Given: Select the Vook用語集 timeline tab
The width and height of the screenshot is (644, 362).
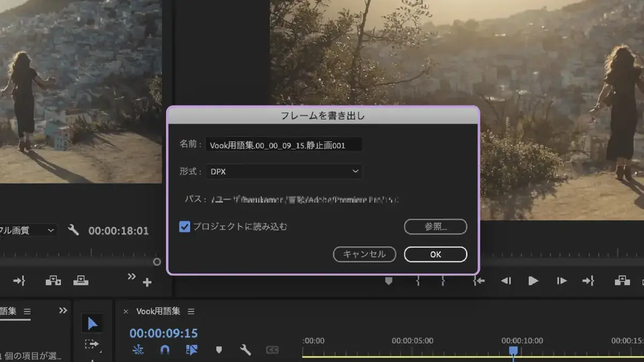Looking at the screenshot, I should (158, 312).
